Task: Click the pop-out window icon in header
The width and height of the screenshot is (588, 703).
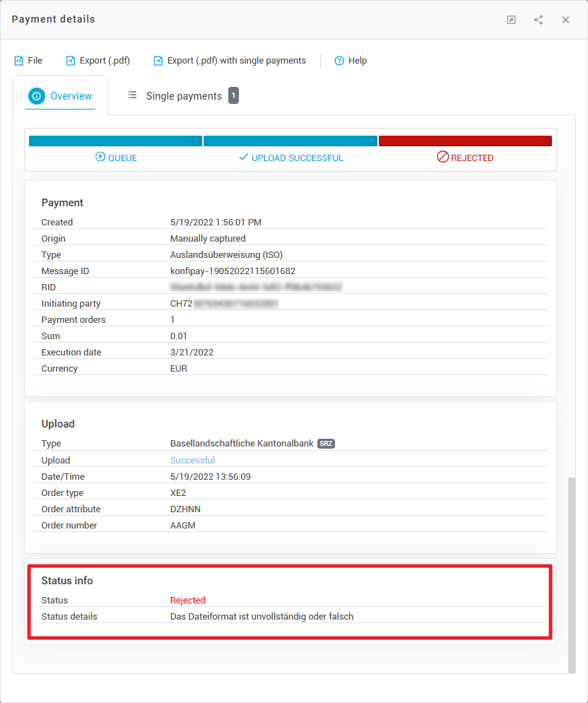Action: [x=511, y=20]
